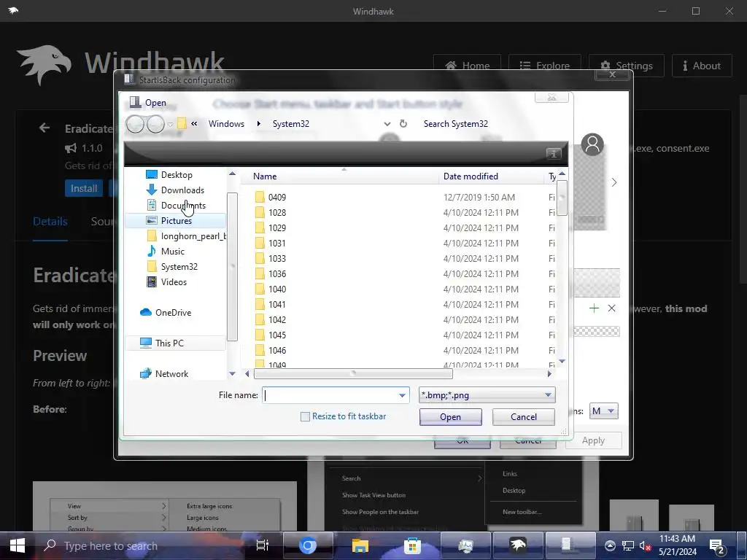Select the 1029 folder
The height and width of the screenshot is (560, 747).
[x=276, y=227]
